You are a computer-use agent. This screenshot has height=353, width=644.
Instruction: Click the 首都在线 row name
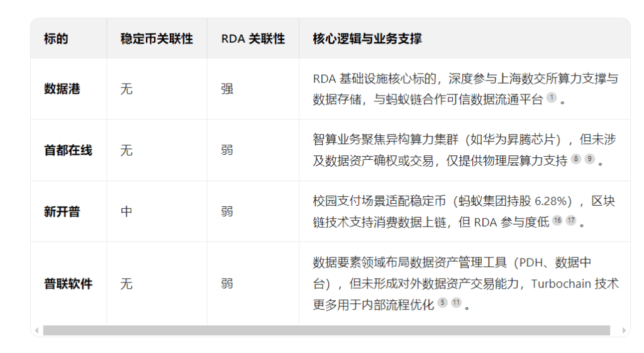coord(68,150)
